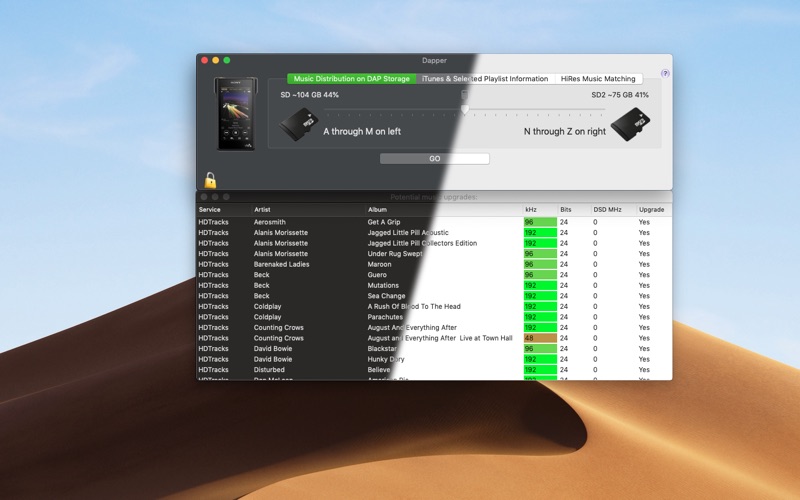This screenshot has width=800, height=500.
Task: Sort by the Bits column header
Action: (x=566, y=210)
